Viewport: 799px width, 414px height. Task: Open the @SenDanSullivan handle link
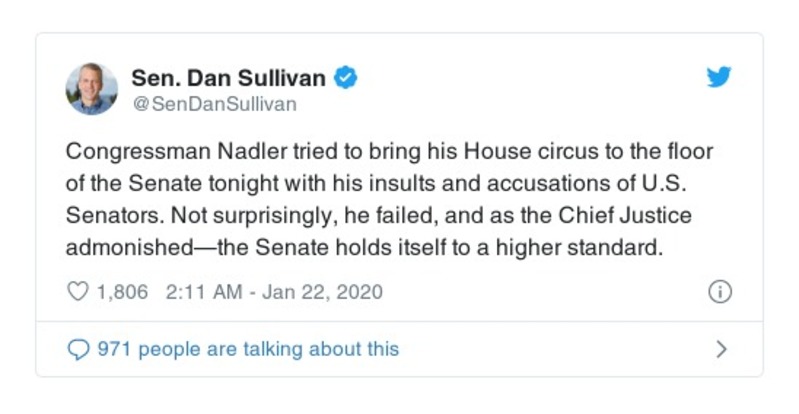[x=214, y=104]
